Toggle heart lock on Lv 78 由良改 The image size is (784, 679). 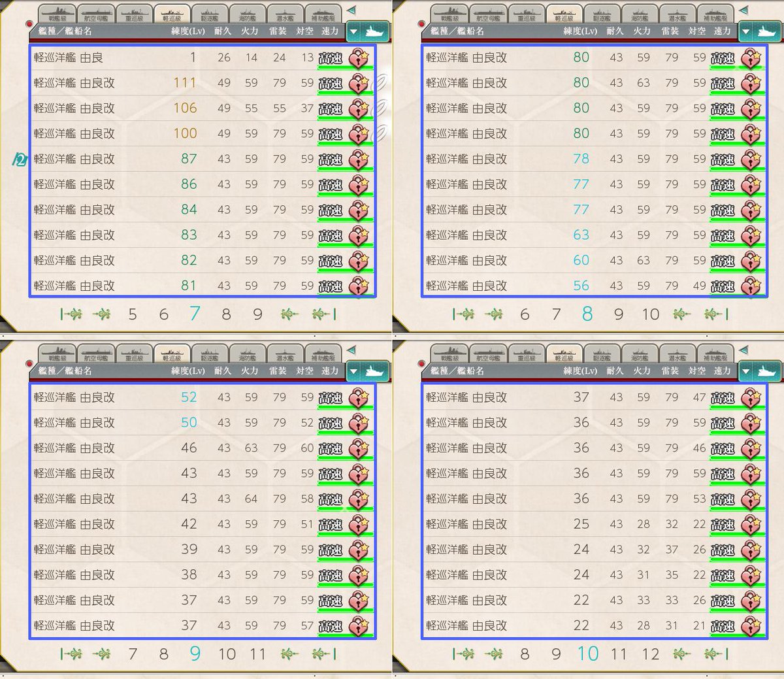751,159
